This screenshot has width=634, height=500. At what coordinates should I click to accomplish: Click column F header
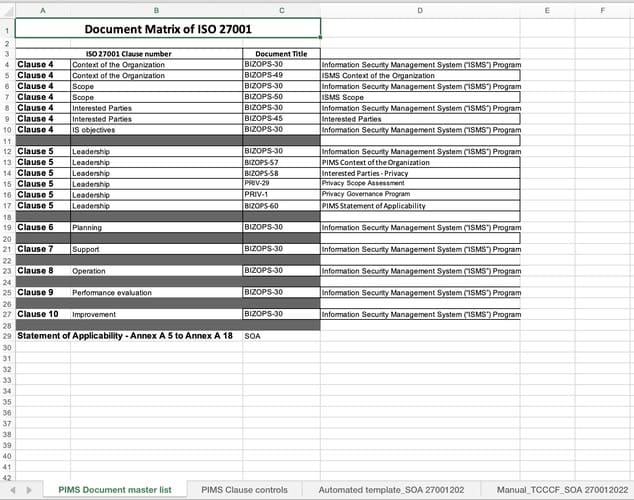coord(602,10)
